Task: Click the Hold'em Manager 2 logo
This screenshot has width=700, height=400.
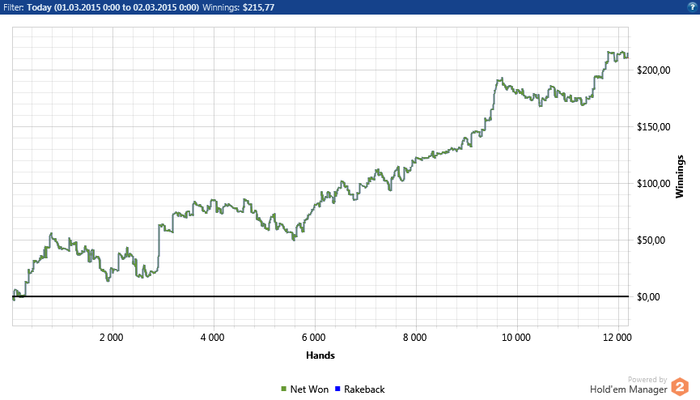Action: pyautogui.click(x=680, y=387)
